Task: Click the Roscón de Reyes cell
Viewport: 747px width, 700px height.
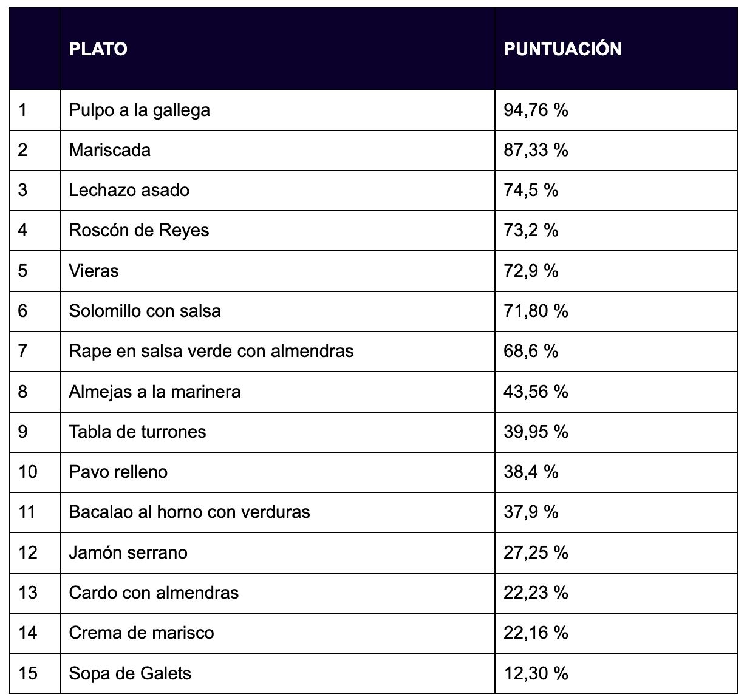Action: click(139, 231)
